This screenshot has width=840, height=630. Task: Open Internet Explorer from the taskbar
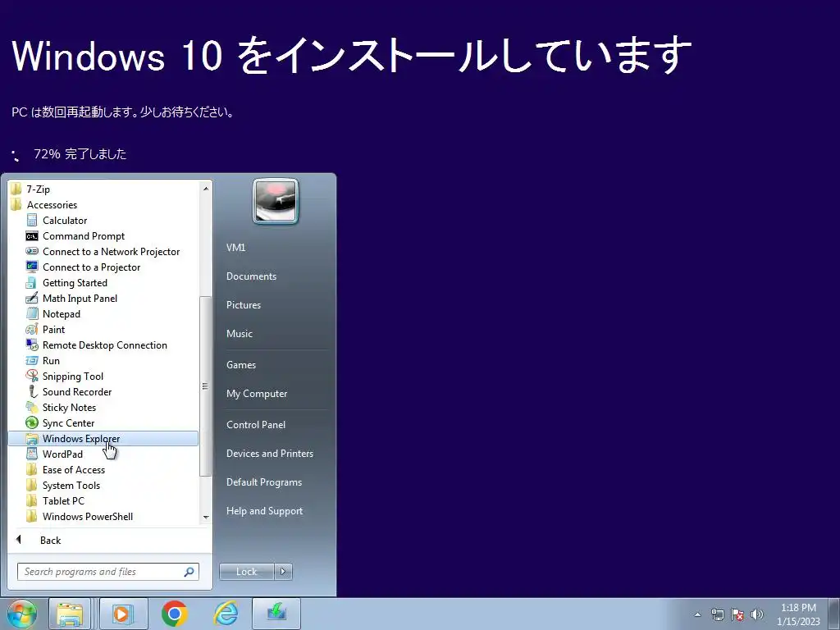226,614
